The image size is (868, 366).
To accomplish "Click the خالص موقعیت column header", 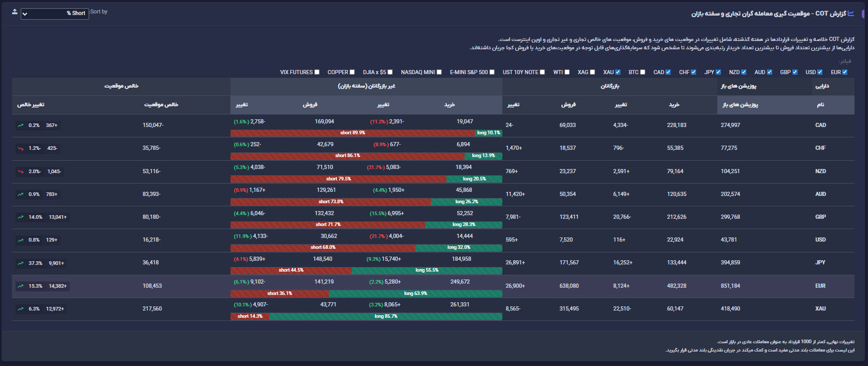I will point(161,105).
